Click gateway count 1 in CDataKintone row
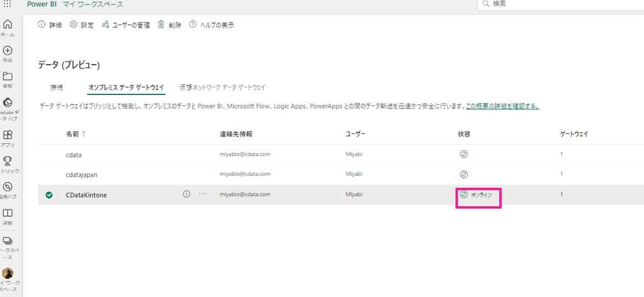644x297 pixels. (562, 194)
